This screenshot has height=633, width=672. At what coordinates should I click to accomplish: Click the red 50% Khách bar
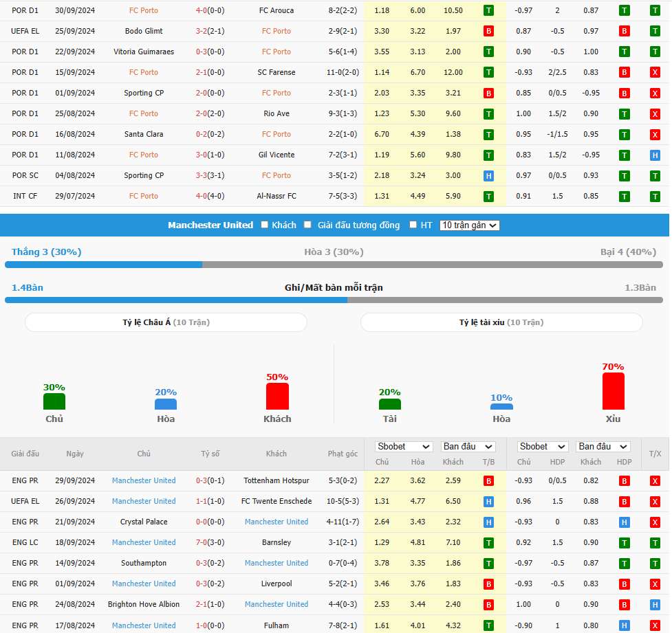click(x=277, y=396)
